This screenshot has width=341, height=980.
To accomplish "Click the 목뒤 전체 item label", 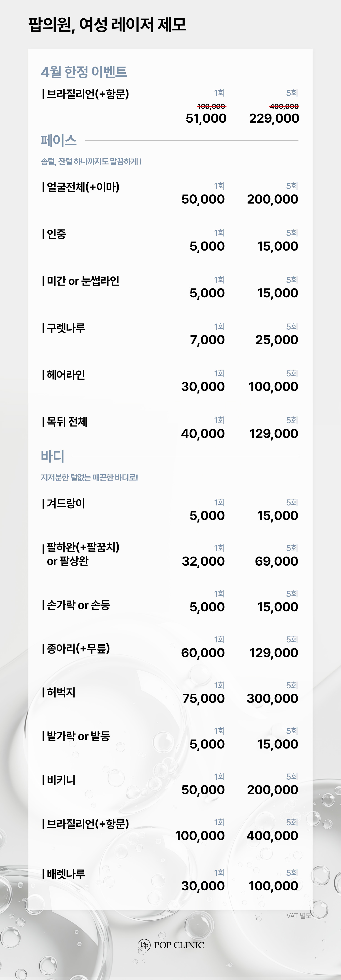I will (x=65, y=422).
